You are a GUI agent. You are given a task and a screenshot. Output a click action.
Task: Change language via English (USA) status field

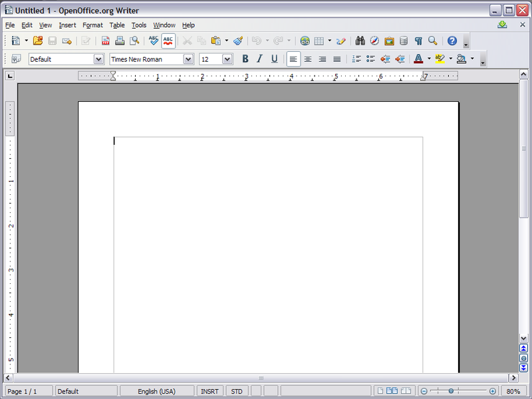pyautogui.click(x=158, y=390)
